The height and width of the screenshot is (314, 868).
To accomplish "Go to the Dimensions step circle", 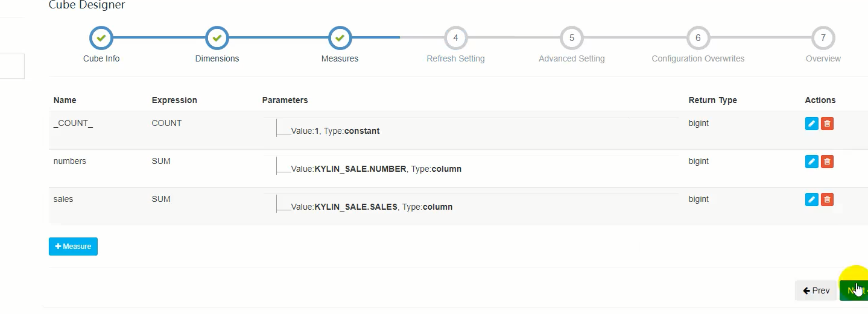I will pos(217,38).
